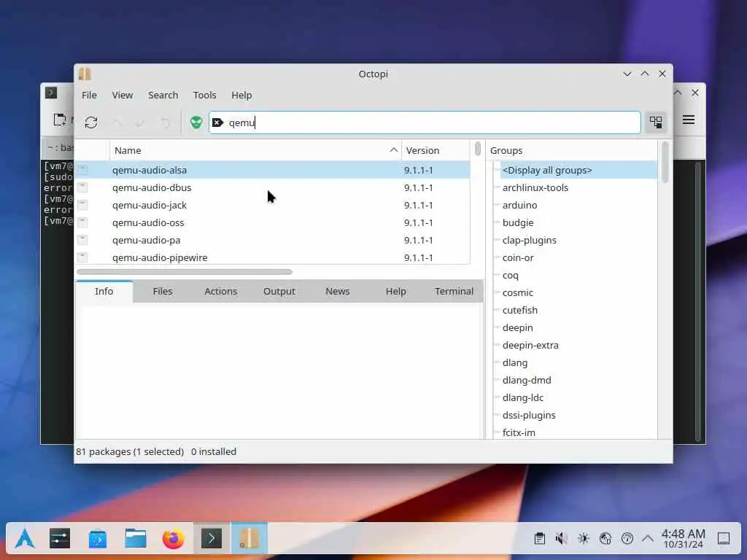Click the sync database refresh icon

[91, 122]
